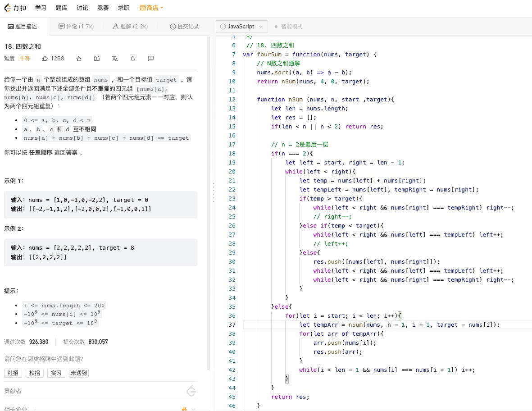The image size is (532, 411).
Task: Open the 题库 menu
Action: coord(61,8)
